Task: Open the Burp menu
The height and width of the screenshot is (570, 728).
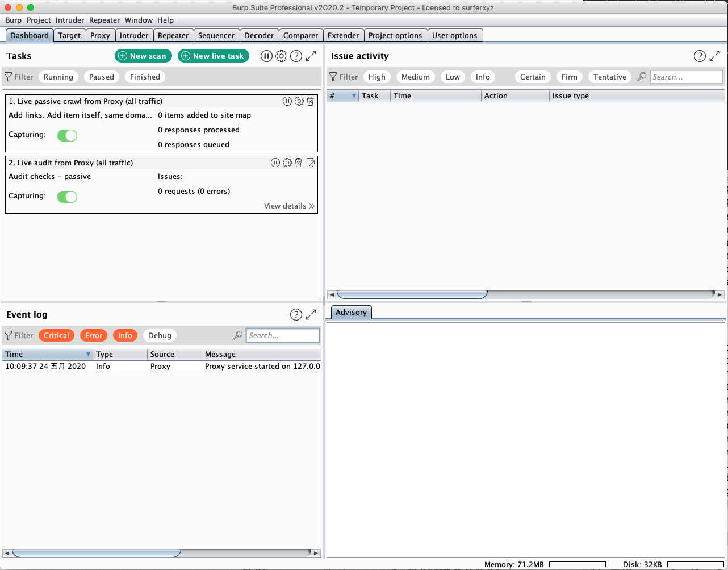Action: pos(14,20)
